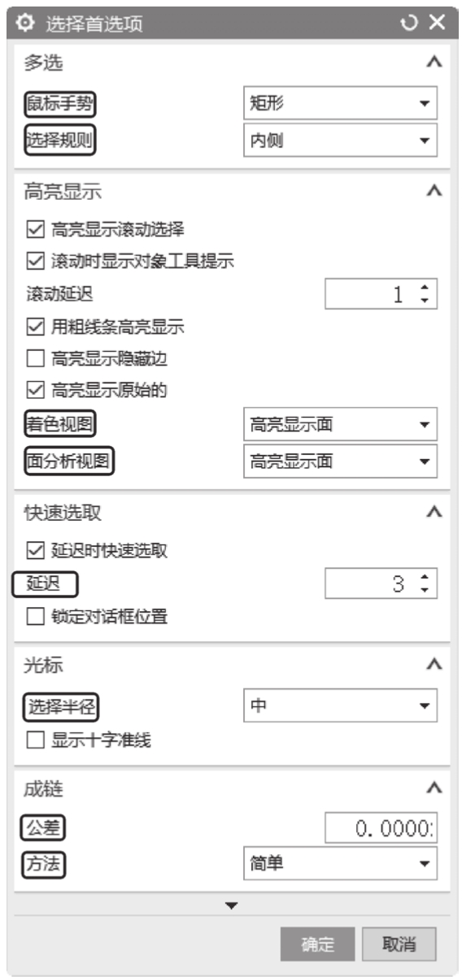Screen dimensions: 462x980
Task: Click the 确定 button
Action: point(317,944)
